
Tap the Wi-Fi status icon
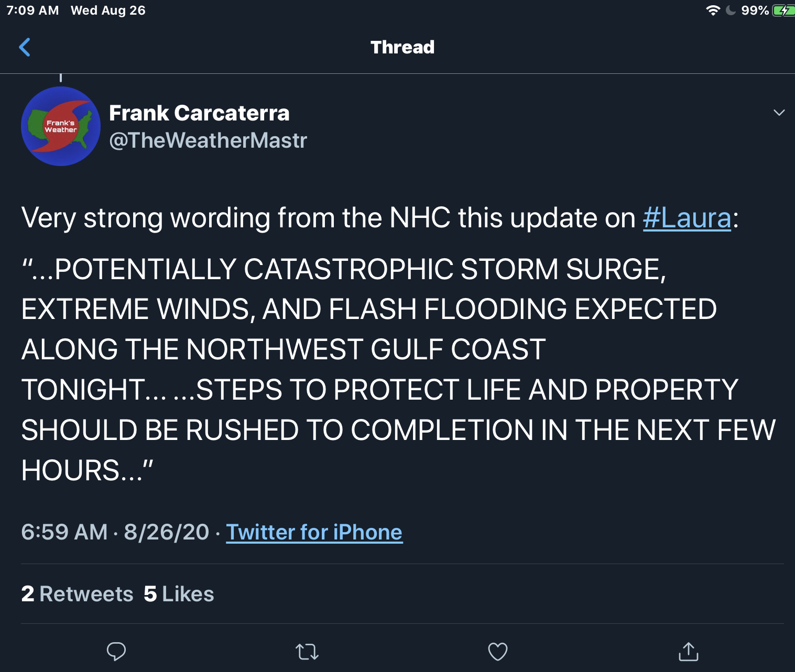click(x=713, y=10)
